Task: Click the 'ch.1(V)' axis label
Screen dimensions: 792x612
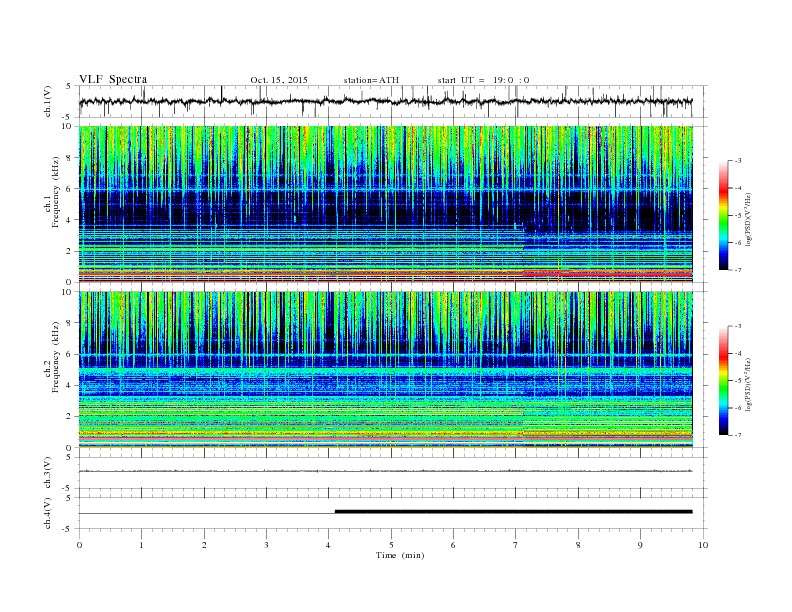Action: point(47,101)
